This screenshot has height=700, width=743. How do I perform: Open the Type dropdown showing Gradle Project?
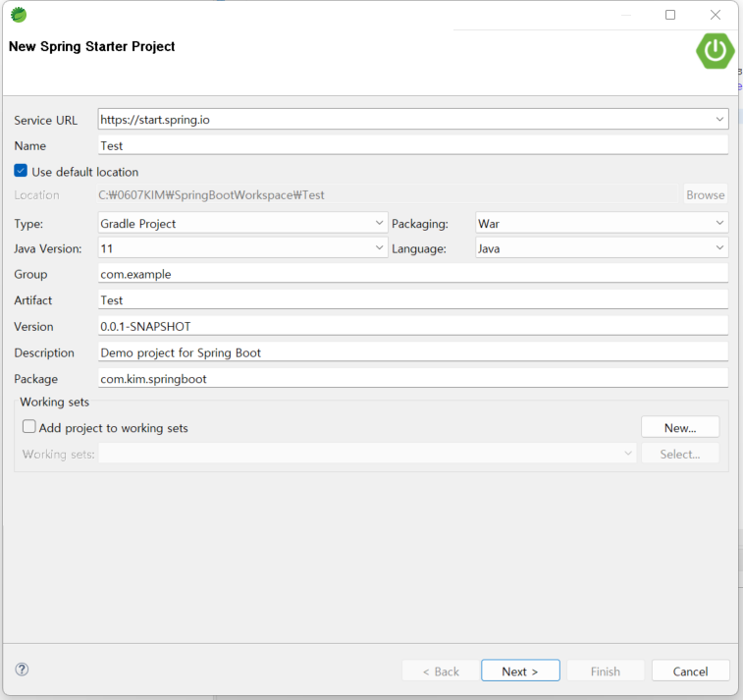click(242, 223)
